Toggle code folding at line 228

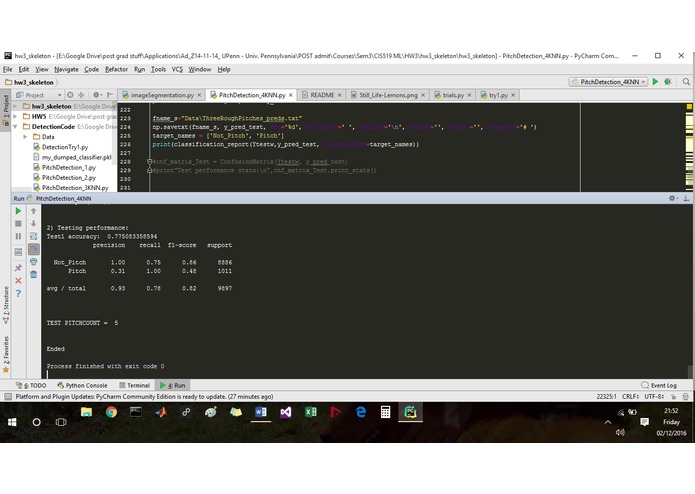coord(149,162)
